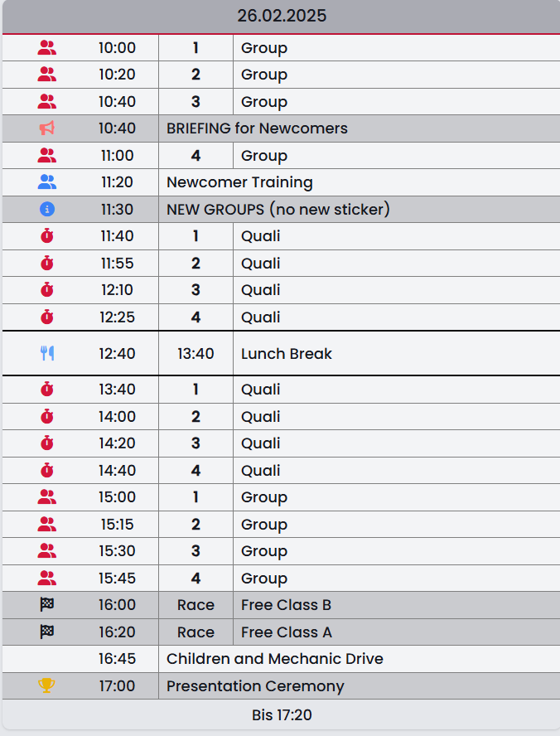The image size is (560, 736).
Task: Click the stopwatch icon at 13:40 Quali
Action: coord(47,390)
